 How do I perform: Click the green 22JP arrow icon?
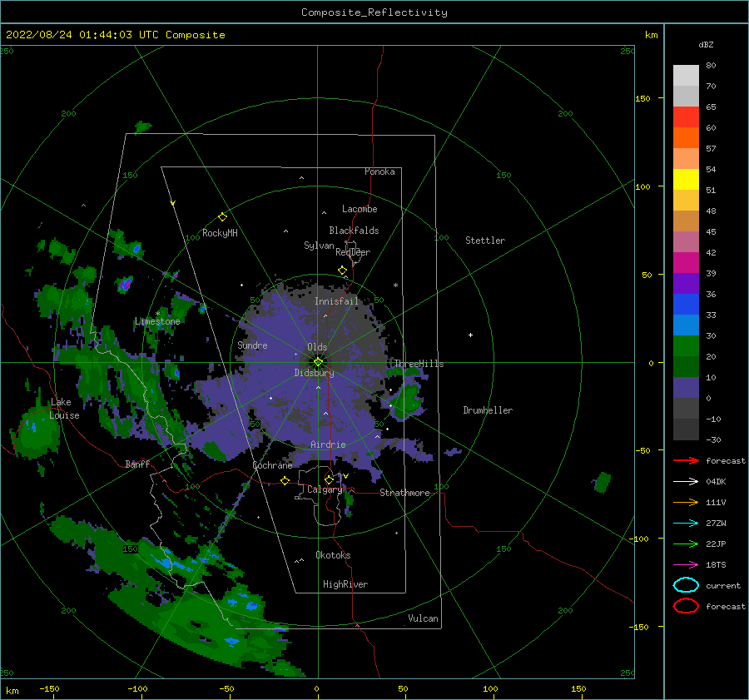click(686, 544)
